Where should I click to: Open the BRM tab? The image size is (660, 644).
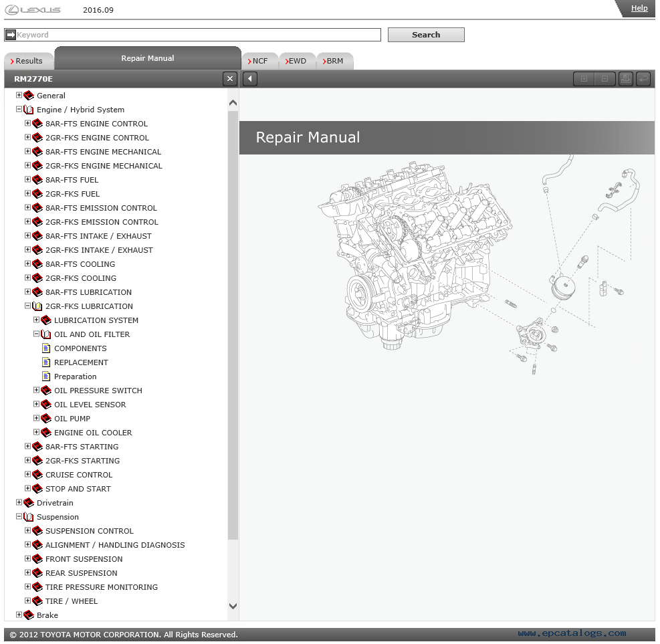click(334, 61)
